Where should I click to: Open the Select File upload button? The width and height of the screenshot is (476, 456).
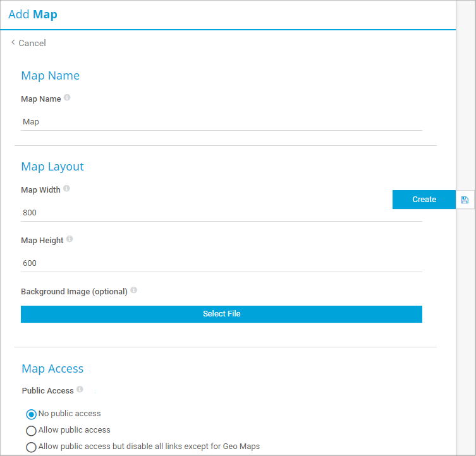click(x=221, y=314)
